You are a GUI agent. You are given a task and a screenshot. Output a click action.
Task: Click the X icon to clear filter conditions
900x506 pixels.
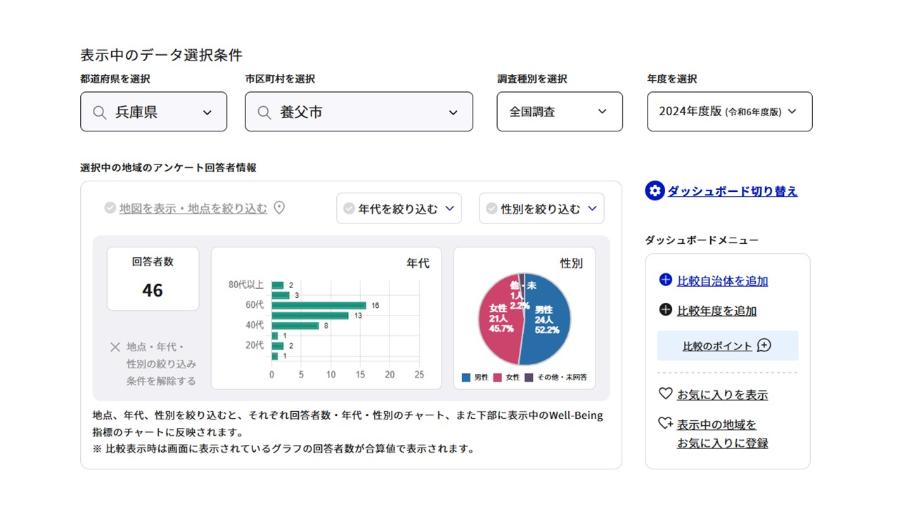(115, 348)
